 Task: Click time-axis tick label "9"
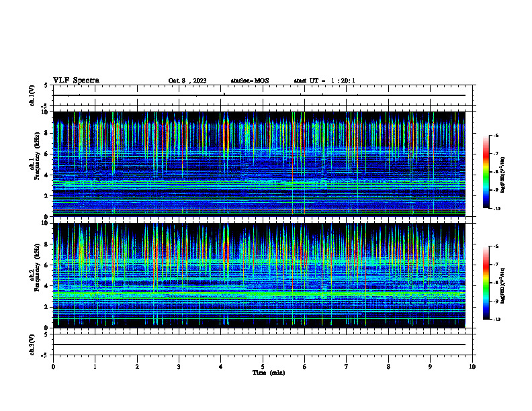click(430, 367)
